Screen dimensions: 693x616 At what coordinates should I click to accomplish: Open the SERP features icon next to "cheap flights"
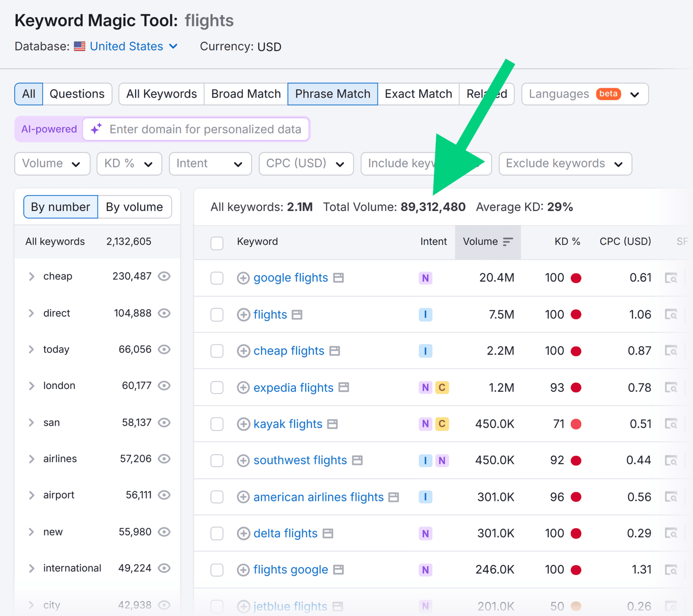click(334, 351)
